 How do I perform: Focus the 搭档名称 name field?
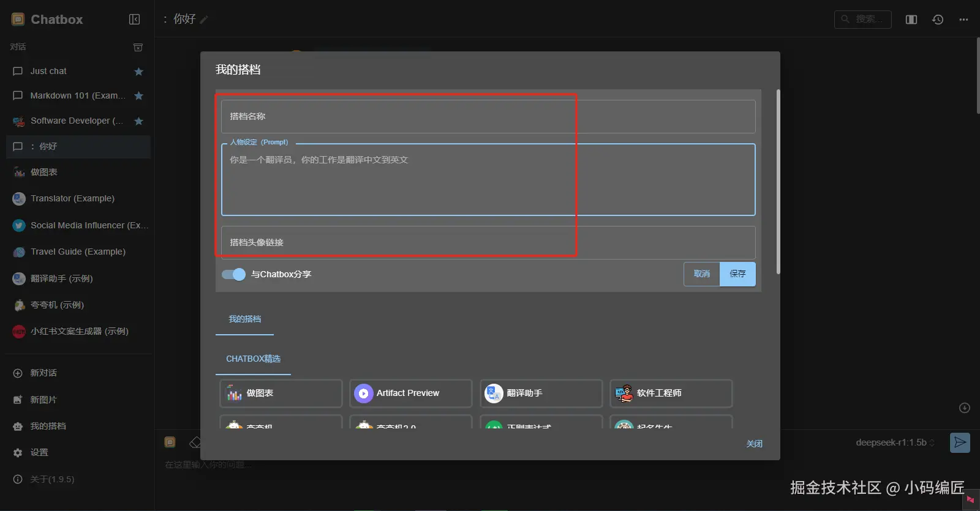point(488,116)
